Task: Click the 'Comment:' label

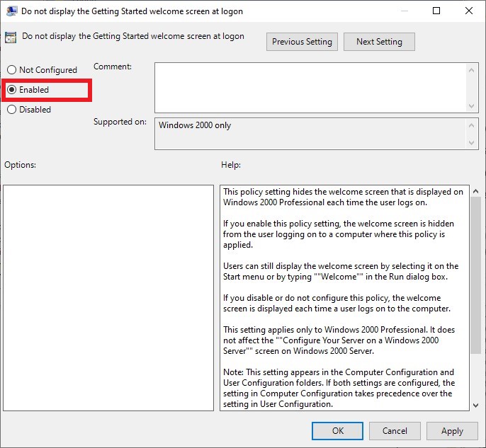Action: coord(113,67)
